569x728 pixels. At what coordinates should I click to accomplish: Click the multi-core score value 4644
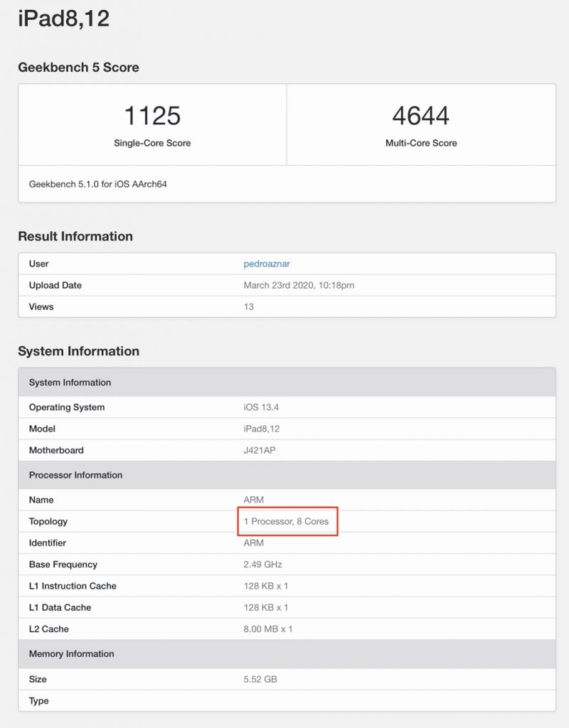pyautogui.click(x=421, y=116)
